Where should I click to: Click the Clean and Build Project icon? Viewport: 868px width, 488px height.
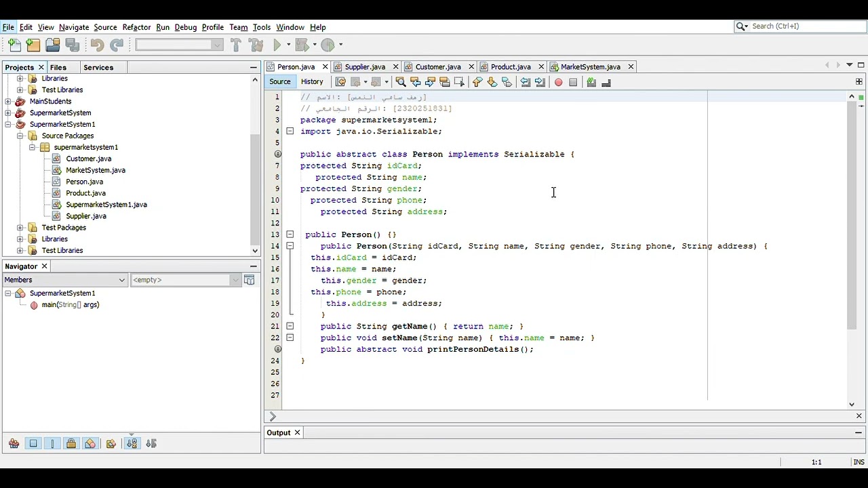pyautogui.click(x=256, y=45)
